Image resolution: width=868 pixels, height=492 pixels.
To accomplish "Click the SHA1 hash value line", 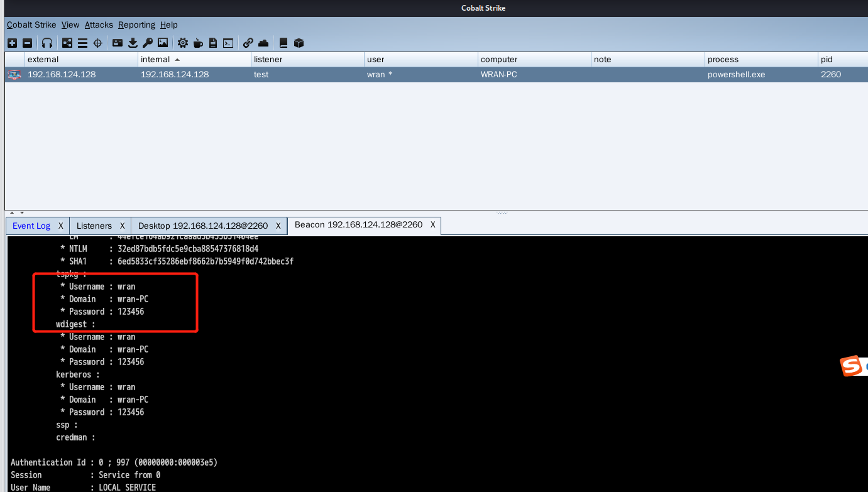I will click(x=177, y=261).
